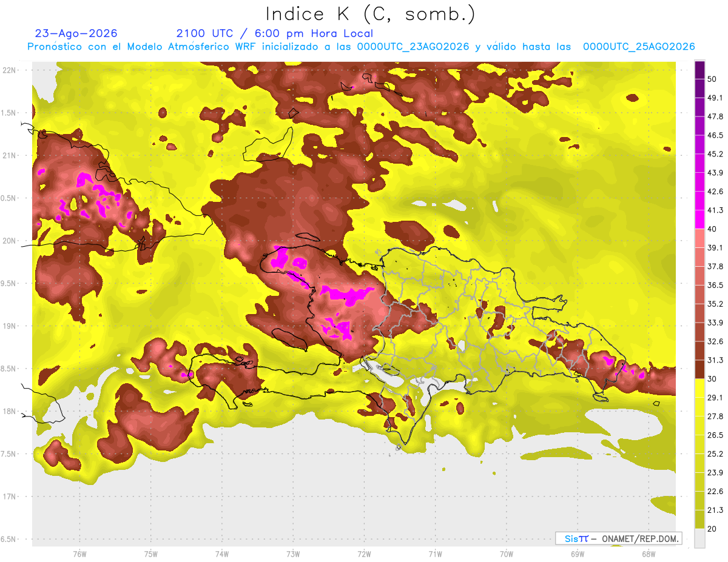This screenshot has width=728, height=562.
Task: Select the longitude axis label '72W'
Action: coord(363,554)
